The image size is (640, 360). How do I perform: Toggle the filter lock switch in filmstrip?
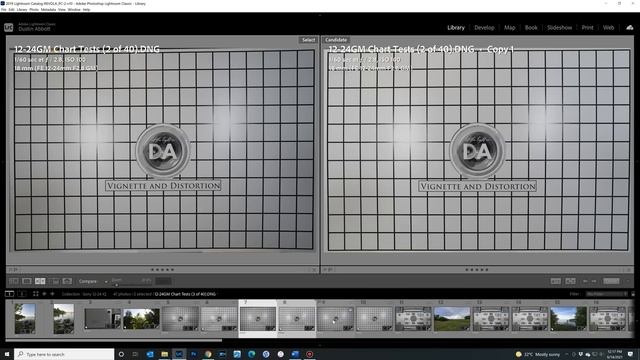tap(633, 294)
